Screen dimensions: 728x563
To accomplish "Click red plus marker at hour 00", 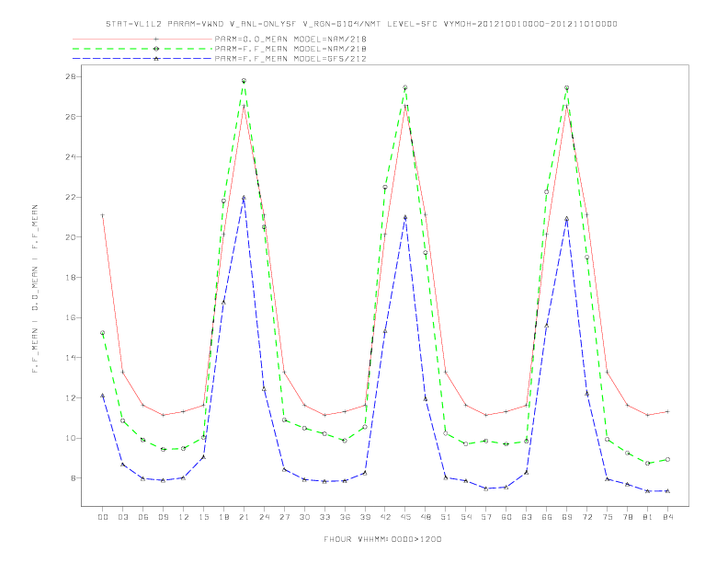I will (x=103, y=215).
